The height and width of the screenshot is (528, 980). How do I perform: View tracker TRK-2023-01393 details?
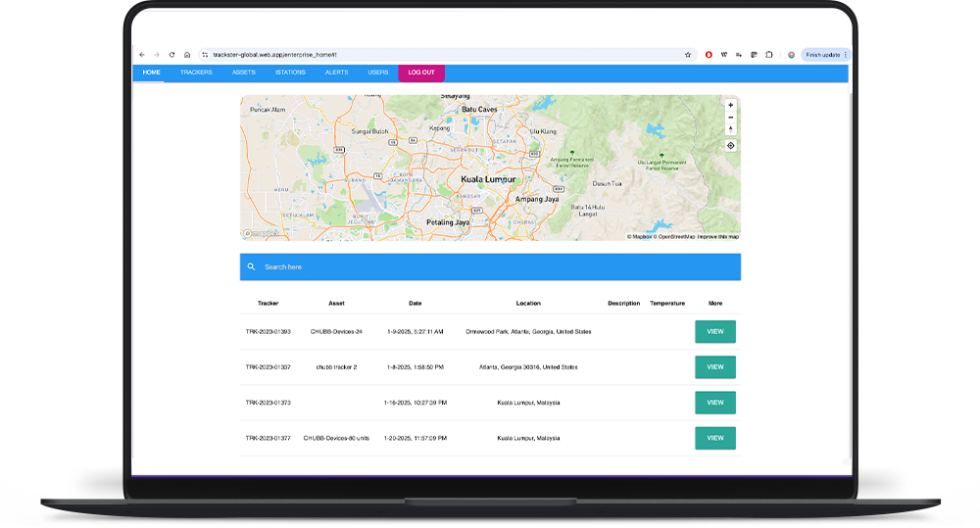[715, 332]
